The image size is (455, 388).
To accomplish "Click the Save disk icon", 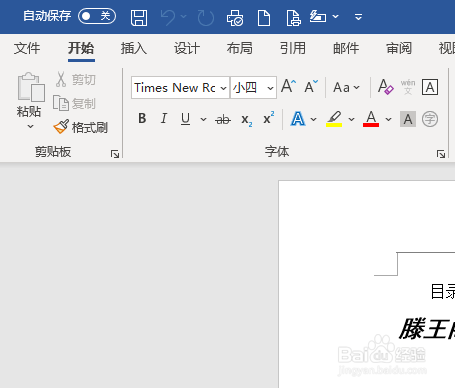I will pyautogui.click(x=139, y=17).
